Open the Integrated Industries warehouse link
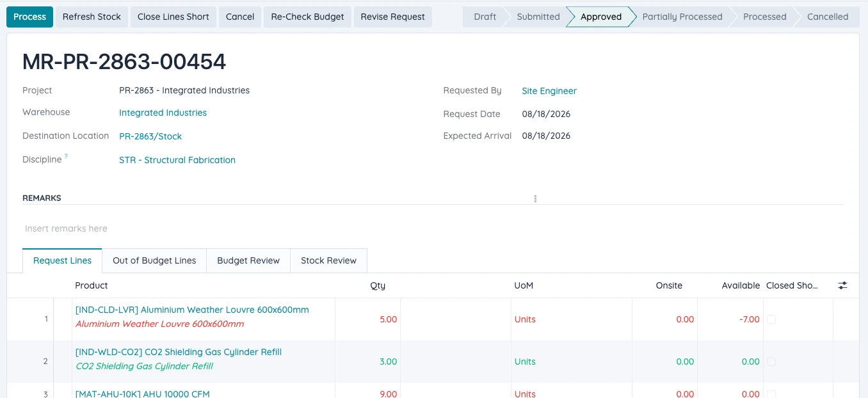The image size is (868, 398). tap(163, 113)
